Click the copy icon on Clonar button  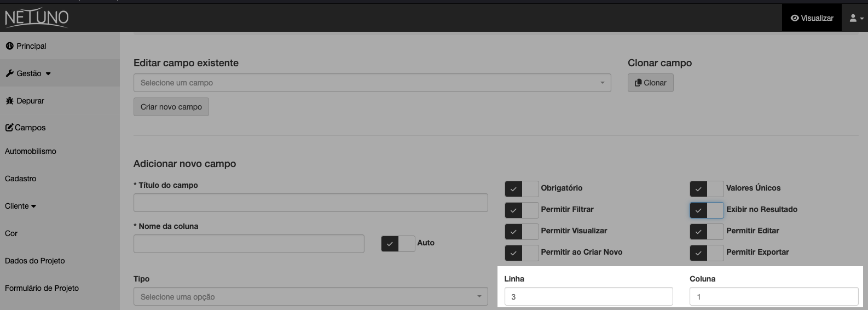pos(638,83)
